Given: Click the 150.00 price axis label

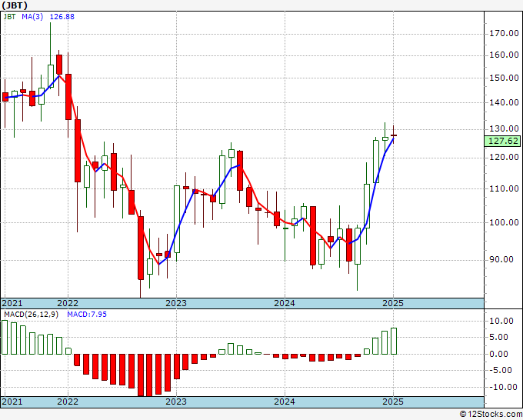Looking at the screenshot, I should point(504,78).
